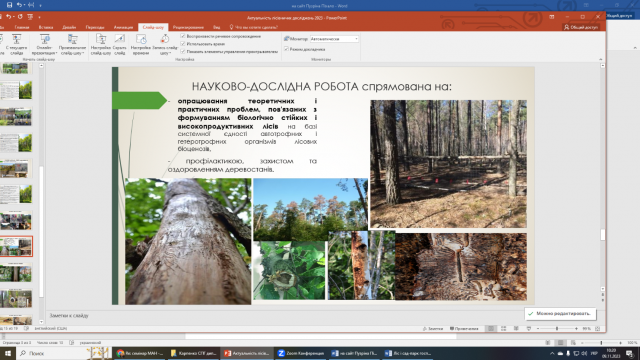Expand undo history dropdown arrow
The height and width of the screenshot is (360, 640).
(13, 17)
